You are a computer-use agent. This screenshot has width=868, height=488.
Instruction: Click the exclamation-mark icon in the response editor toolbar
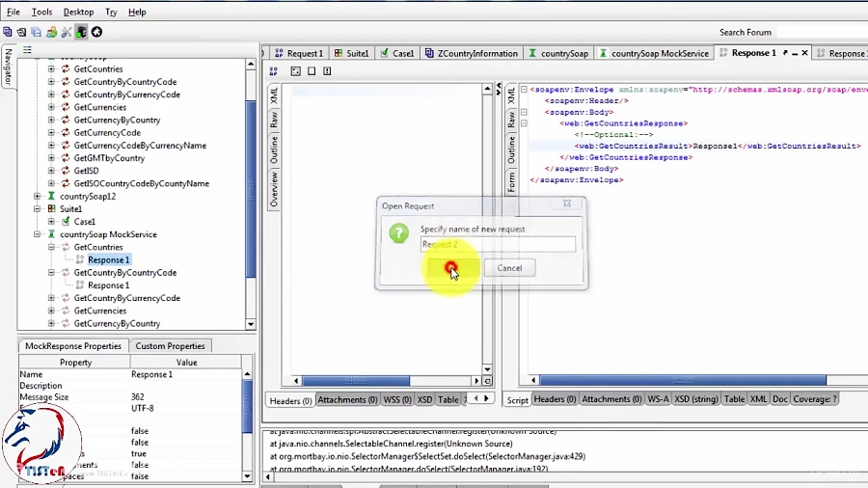pyautogui.click(x=327, y=70)
